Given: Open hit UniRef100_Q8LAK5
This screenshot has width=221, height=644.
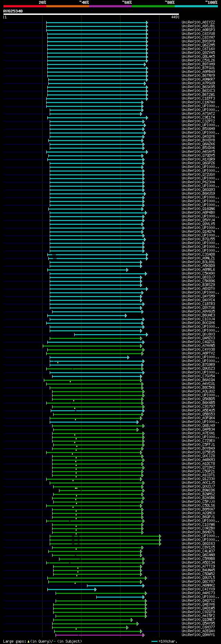Looking at the screenshot, I should click(x=198, y=56).
